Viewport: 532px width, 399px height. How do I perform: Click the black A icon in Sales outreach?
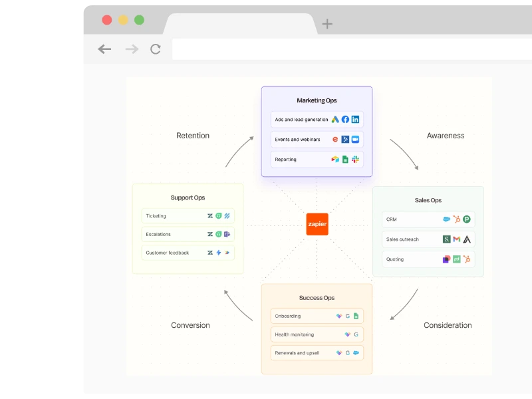[467, 239]
